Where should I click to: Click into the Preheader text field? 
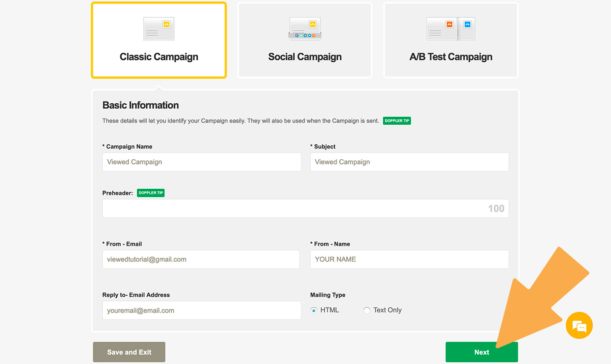(305, 208)
